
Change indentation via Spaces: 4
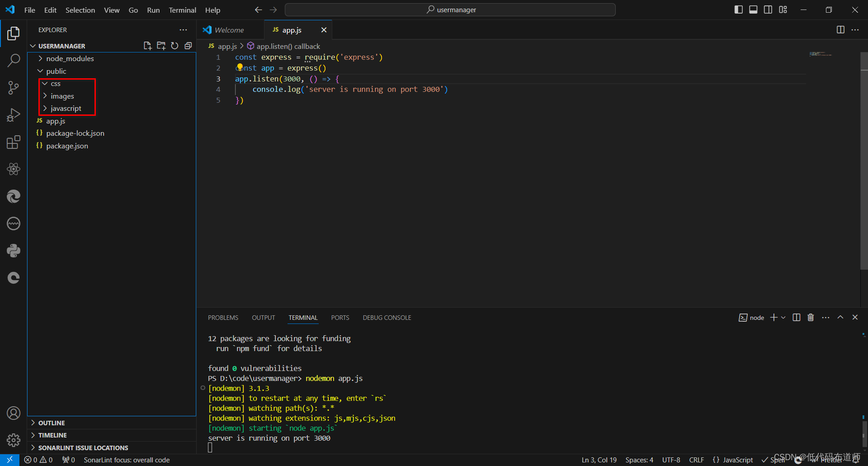click(639, 460)
